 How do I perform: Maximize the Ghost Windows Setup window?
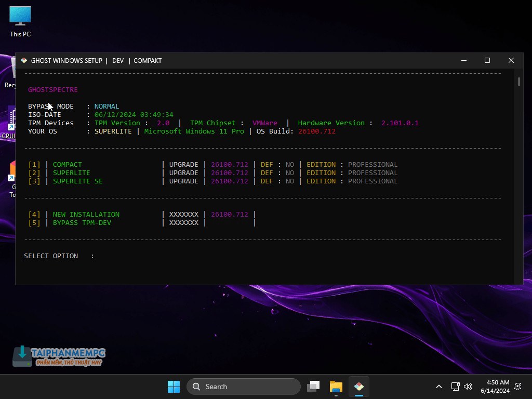coord(487,61)
